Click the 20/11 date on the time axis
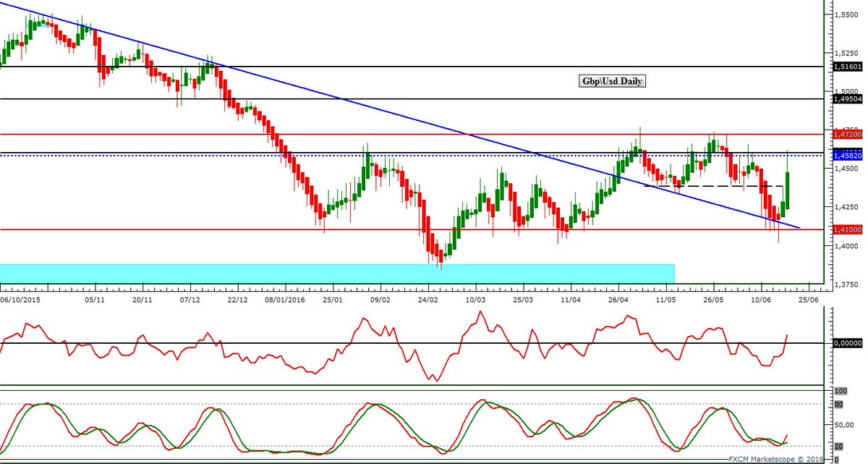 point(142,298)
